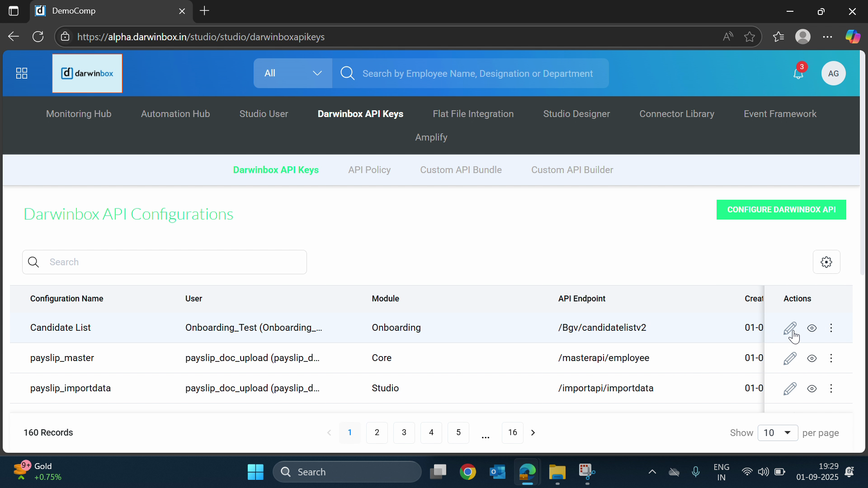Open kebab menu for payslip_master row
This screenshot has width=868, height=488.
831,358
